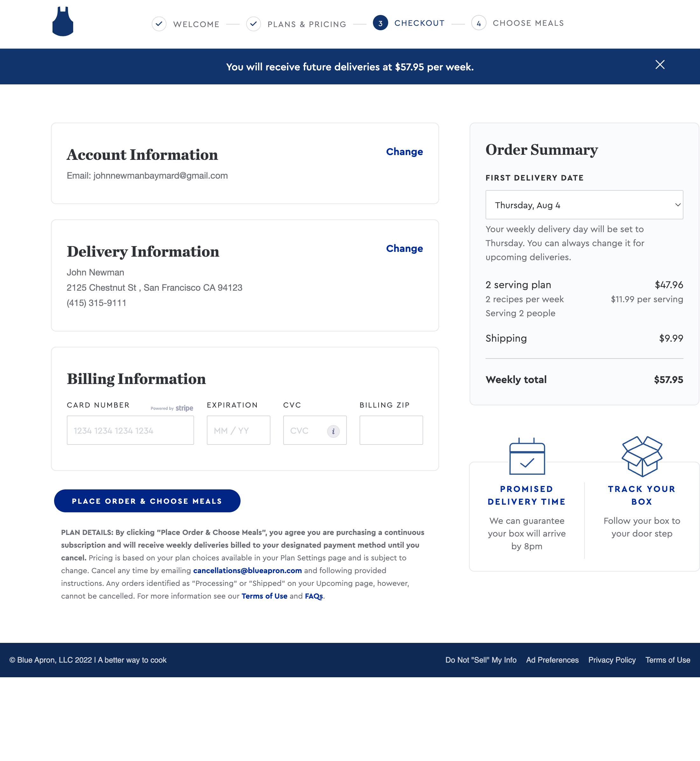Click the Choose Meals step 4 circle
700x761 pixels.
[x=479, y=23]
